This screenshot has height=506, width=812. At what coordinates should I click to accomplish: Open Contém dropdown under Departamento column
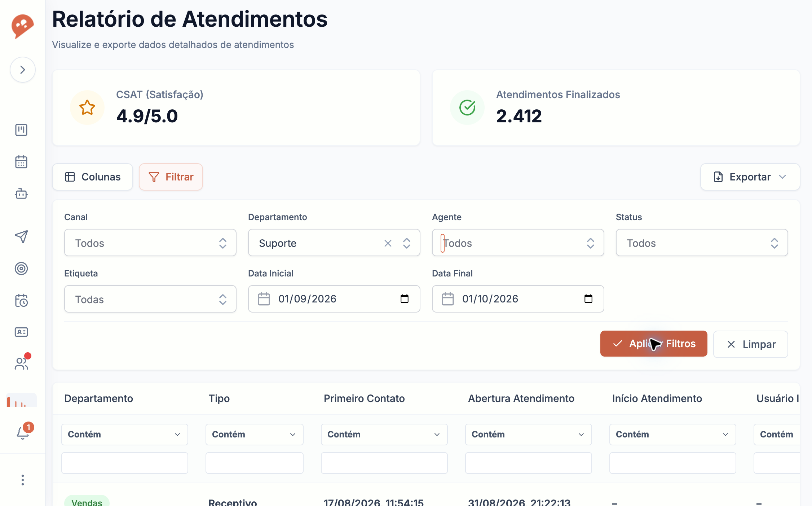tap(125, 435)
